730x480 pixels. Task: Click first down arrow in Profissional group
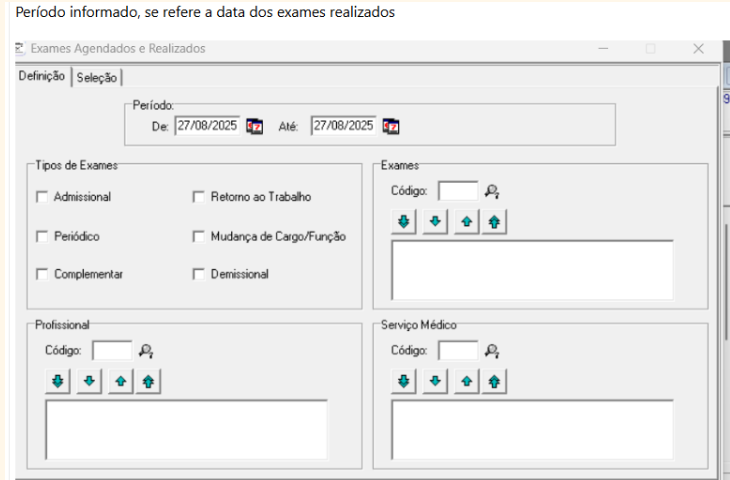pos(58,381)
